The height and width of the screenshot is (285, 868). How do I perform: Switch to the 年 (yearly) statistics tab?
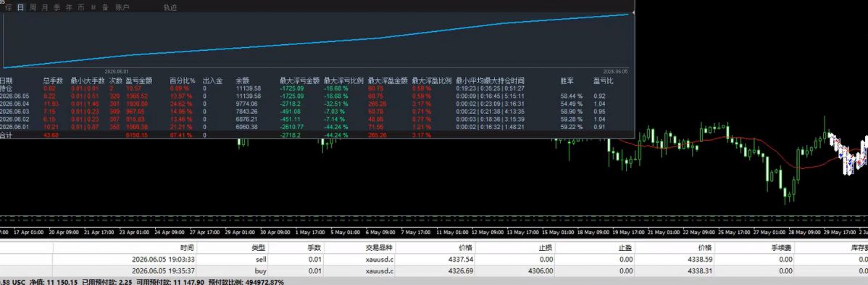pos(69,8)
